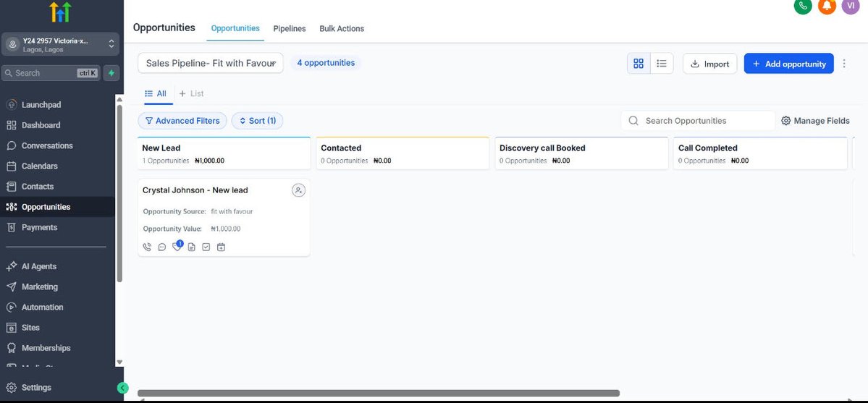The height and width of the screenshot is (403, 868).
Task: Open tags icon with badge 1
Action: pos(177,246)
